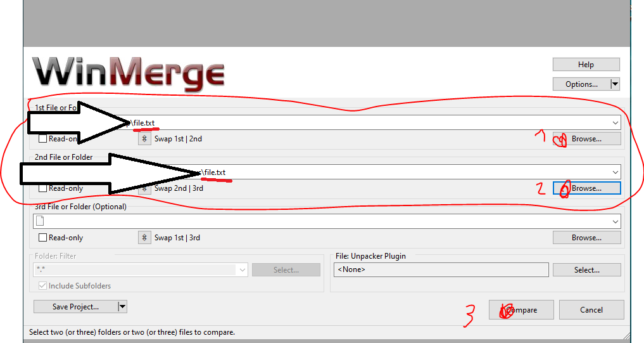Click the 1st file path input field
Image resolution: width=644 pixels, height=343 pixels.
[327, 122]
